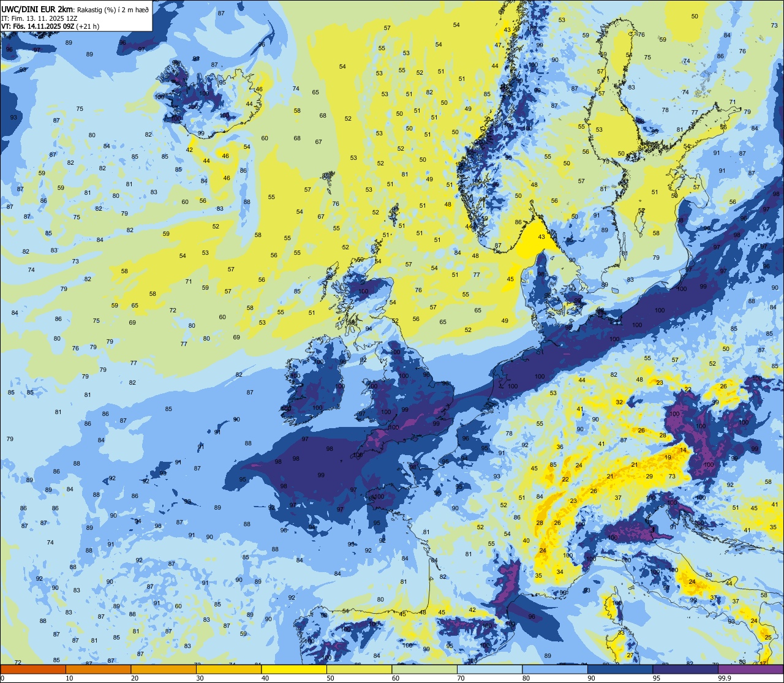Click the 'IT: Fim. 13. 11. 2025 12Z' line
Image resolution: width=784 pixels, height=683 pixels.
[39, 18]
